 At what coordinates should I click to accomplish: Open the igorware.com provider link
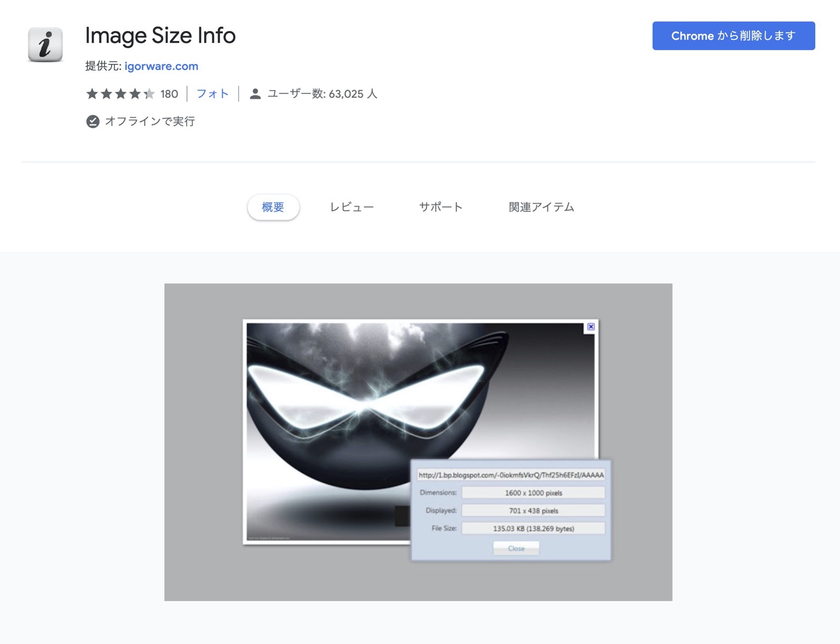pyautogui.click(x=162, y=66)
